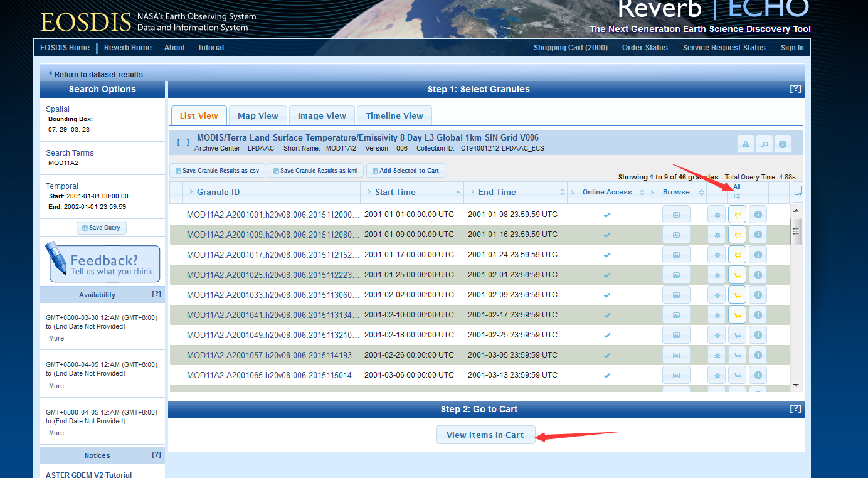Screen dimensions: 868x478
Task: Click the Start Time ascending sort arrow
Action: click(458, 192)
